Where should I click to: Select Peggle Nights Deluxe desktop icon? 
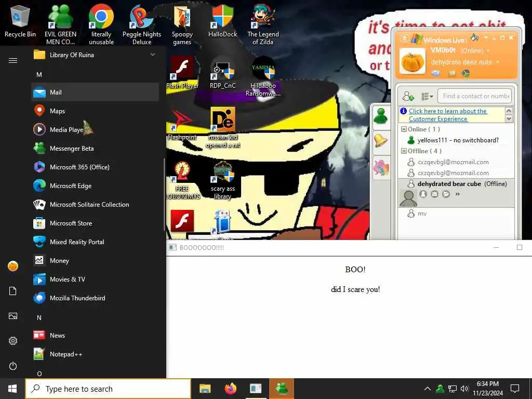point(142,25)
